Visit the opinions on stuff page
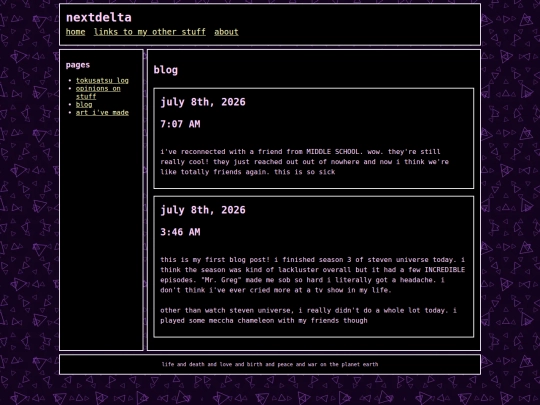Screen dimensions: 540x405 (98, 92)
